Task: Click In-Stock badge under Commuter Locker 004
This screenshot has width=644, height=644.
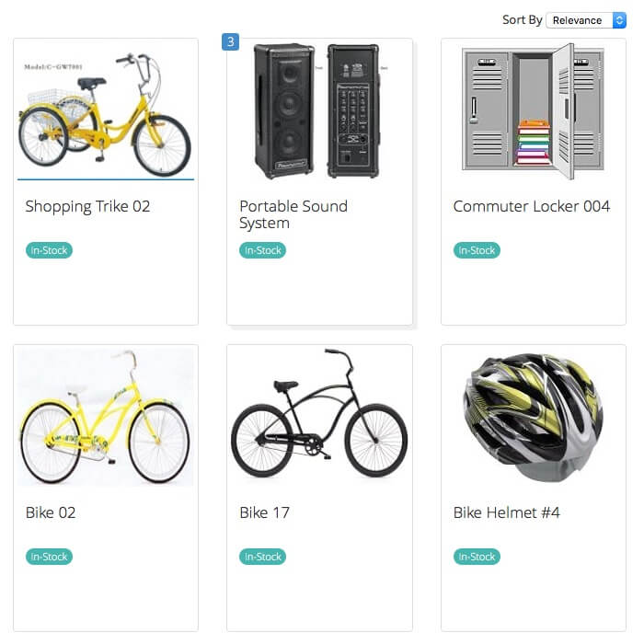Action: pyautogui.click(x=477, y=250)
